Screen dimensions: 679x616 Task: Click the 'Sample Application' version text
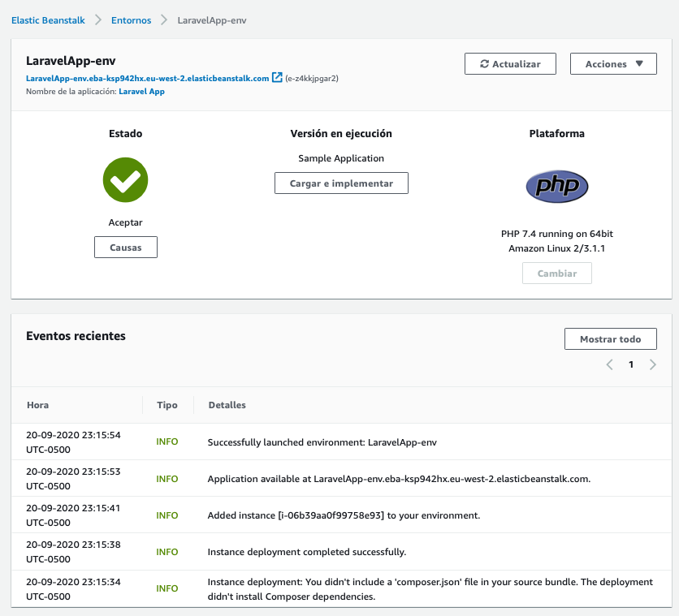coord(341,158)
